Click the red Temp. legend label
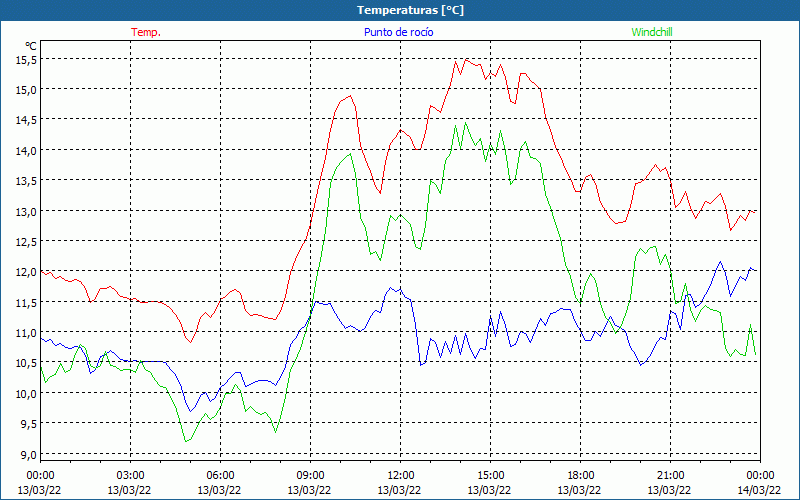Viewport: 800px width, 500px height. (x=146, y=32)
